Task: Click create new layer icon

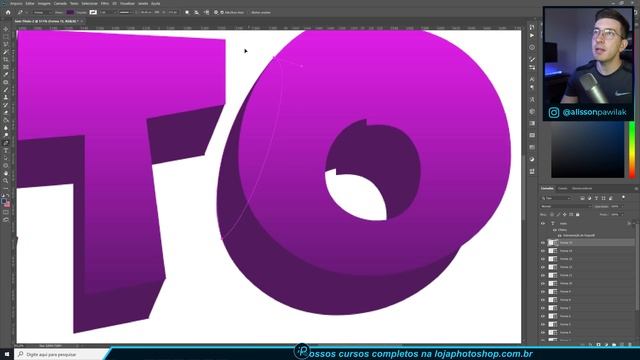Action: (x=622, y=344)
